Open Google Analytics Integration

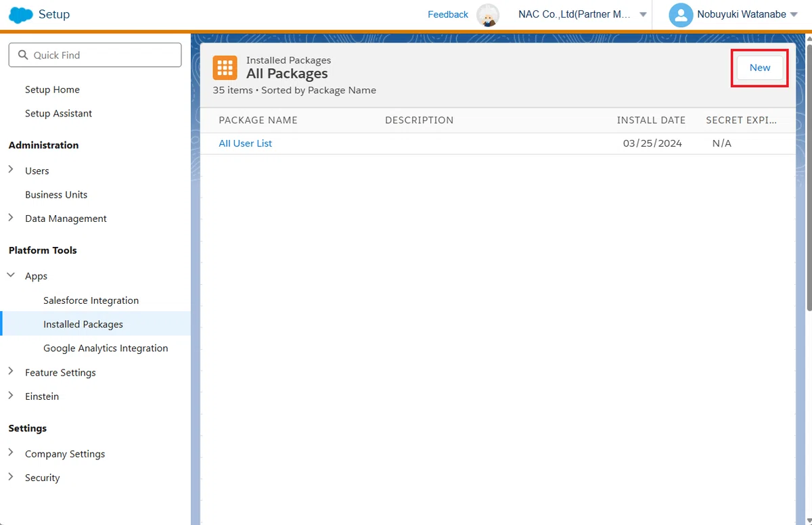(x=106, y=348)
